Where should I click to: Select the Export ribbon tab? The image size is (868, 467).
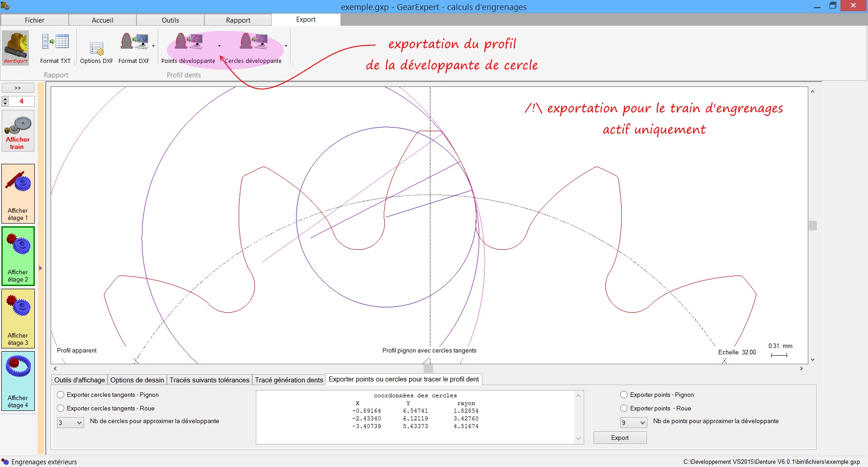pyautogui.click(x=306, y=19)
